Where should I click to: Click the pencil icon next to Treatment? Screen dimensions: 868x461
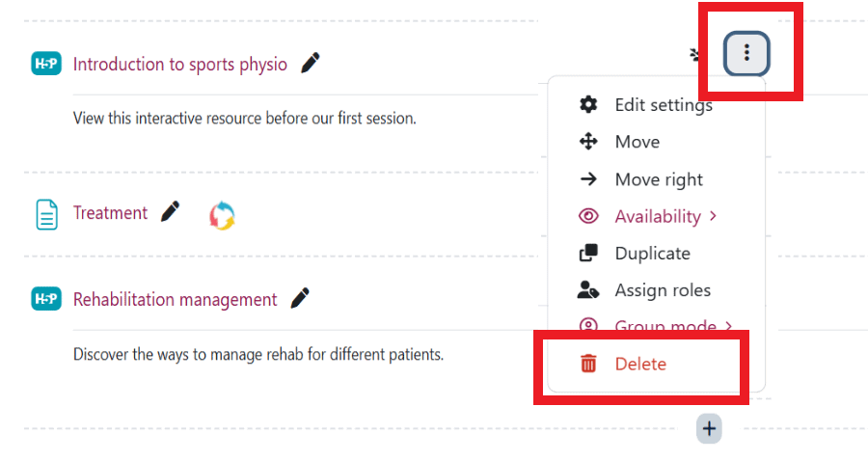(171, 212)
